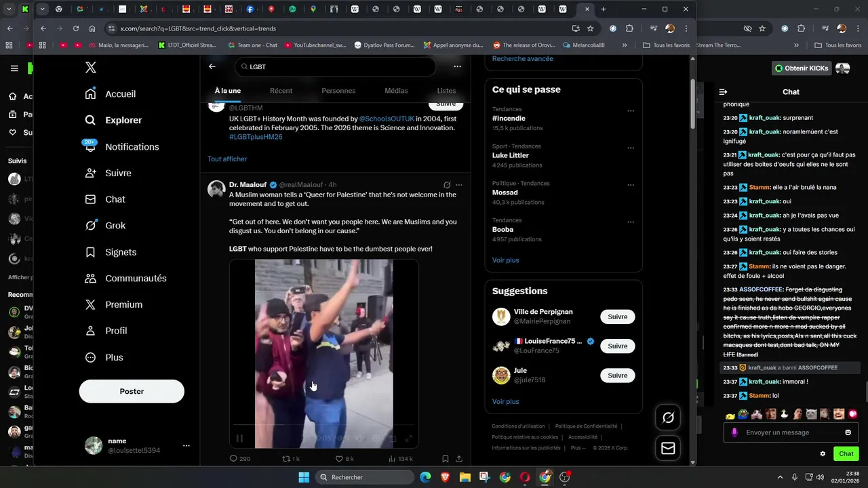Open Dr. Maalouf's profile avatar
The image size is (868, 488).
click(216, 189)
